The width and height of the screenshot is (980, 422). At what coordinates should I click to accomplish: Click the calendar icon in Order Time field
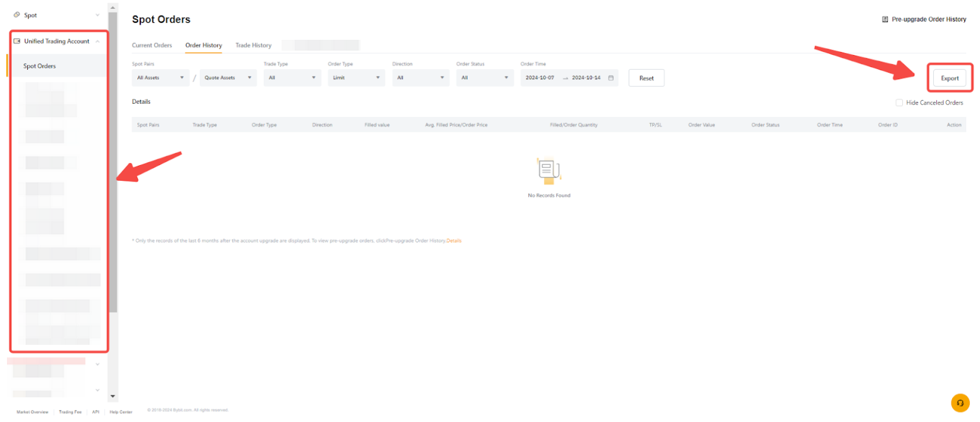coord(611,78)
